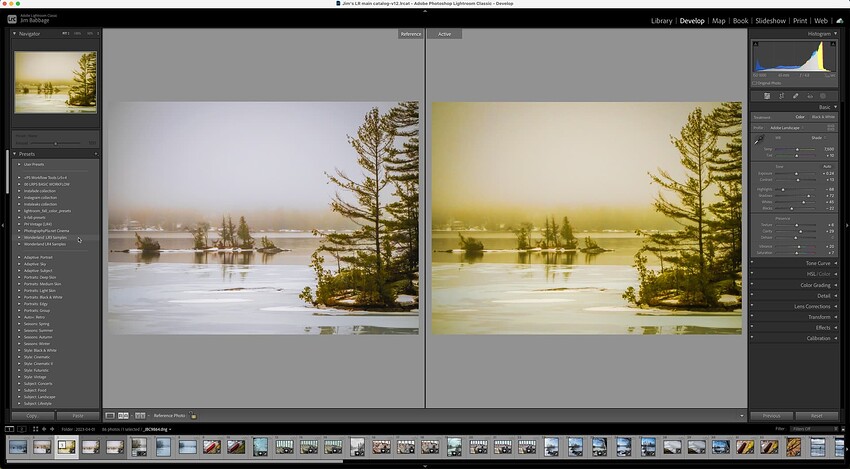Toggle the reference photo lock icon

pyautogui.click(x=194, y=415)
